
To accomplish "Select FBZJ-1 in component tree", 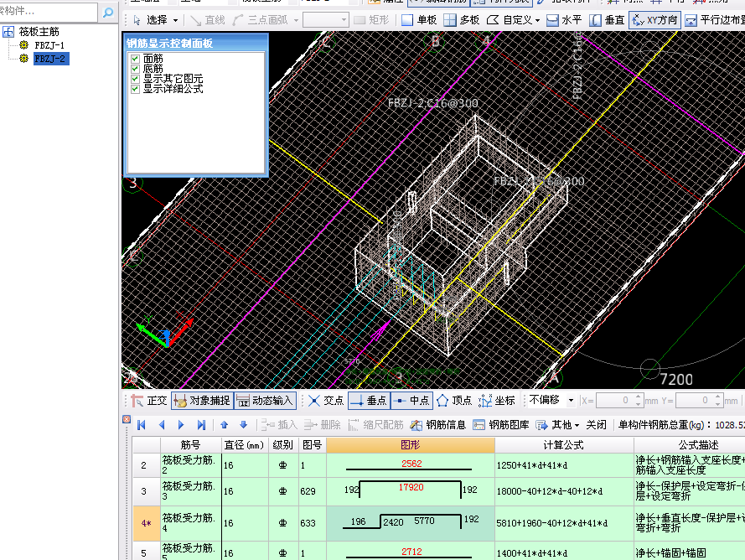I will point(49,45).
